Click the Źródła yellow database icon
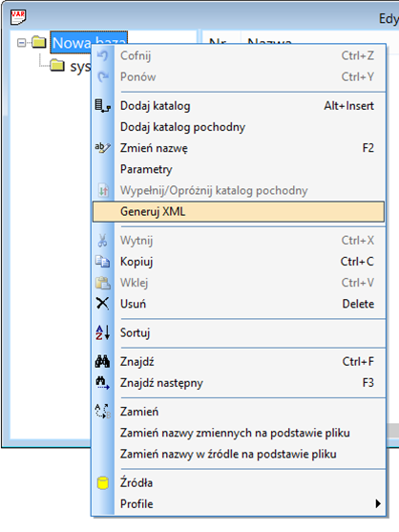The image size is (399, 532). coord(103,482)
